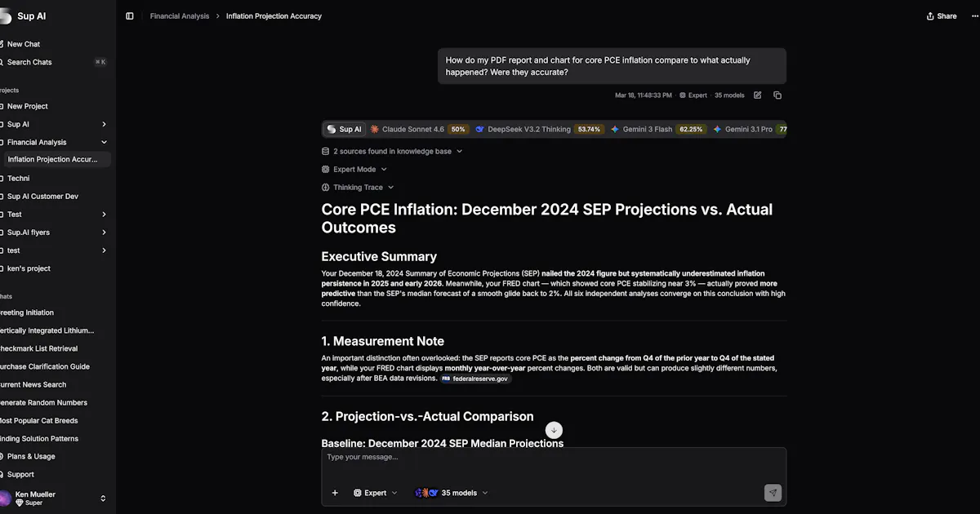The image size is (980, 514).
Task: Expand the Thinking Trace section
Action: click(x=358, y=187)
